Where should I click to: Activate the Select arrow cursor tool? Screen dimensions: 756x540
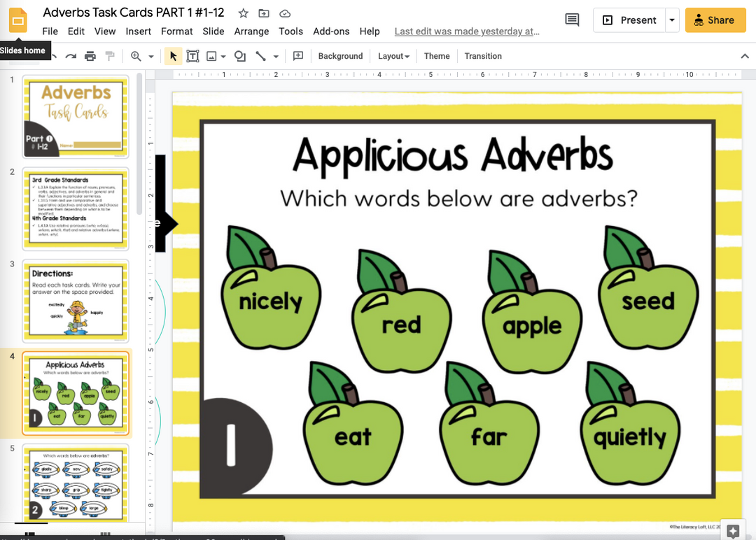[174, 56]
